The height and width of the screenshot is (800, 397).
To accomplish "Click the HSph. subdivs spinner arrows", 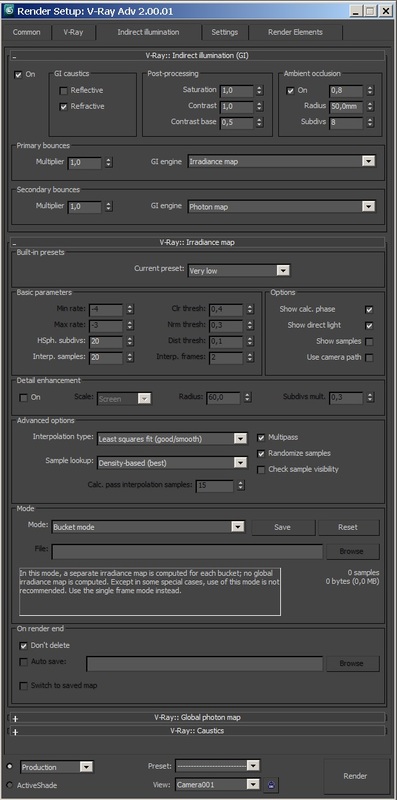I will point(130,342).
